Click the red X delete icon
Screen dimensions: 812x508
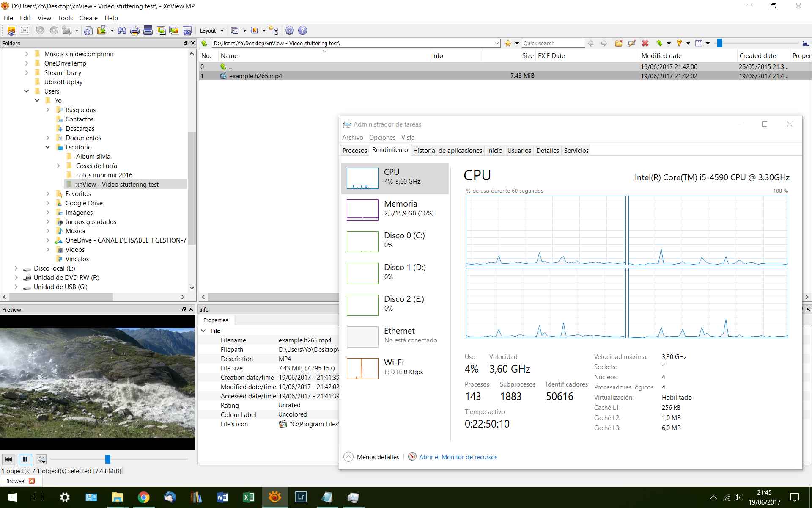point(645,43)
